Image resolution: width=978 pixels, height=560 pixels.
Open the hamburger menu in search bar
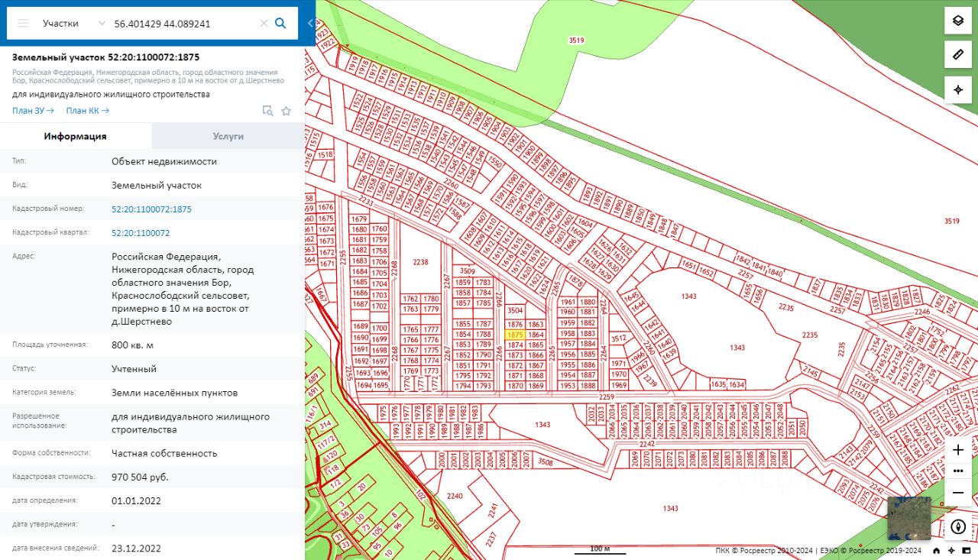coord(23,23)
